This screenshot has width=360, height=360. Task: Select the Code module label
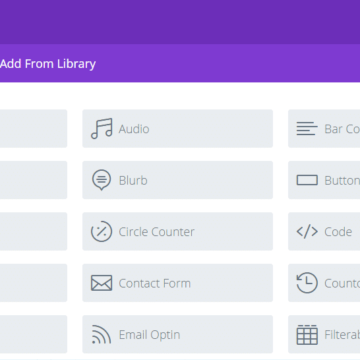tap(338, 232)
